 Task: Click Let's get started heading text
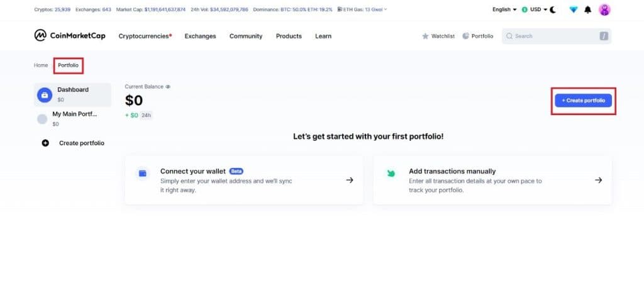[x=369, y=137]
